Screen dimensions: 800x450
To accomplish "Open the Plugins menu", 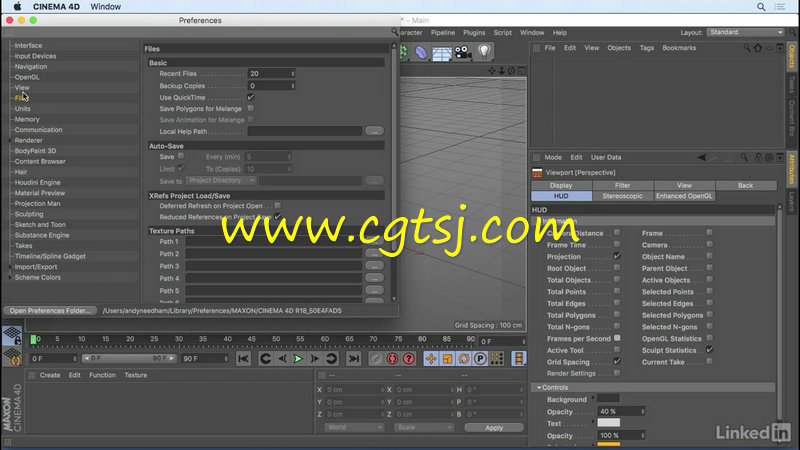I will 474,33.
